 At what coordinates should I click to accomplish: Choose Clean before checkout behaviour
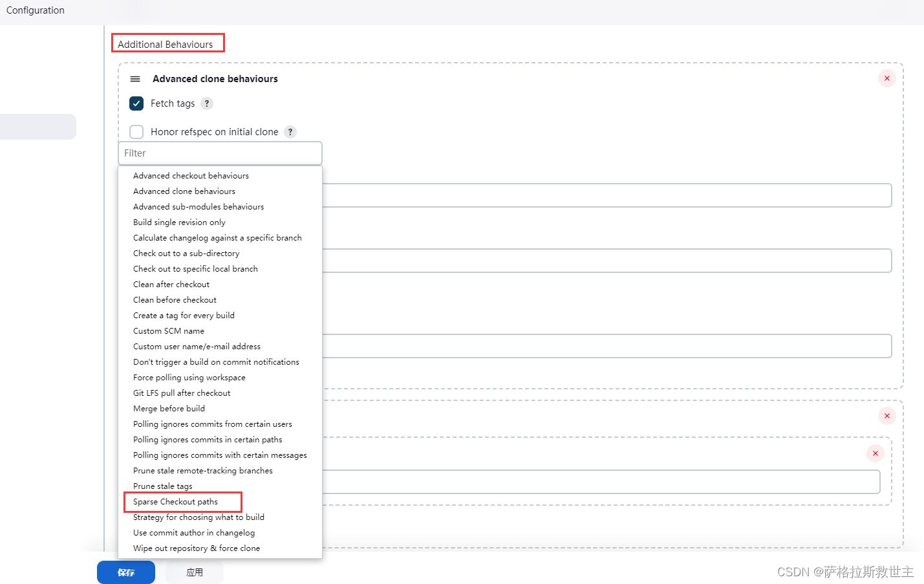pyautogui.click(x=175, y=299)
